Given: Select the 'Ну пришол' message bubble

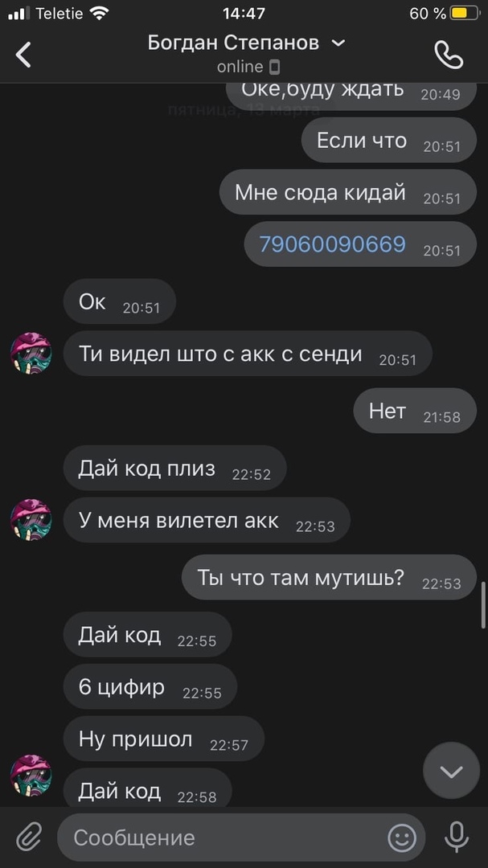Looking at the screenshot, I should pos(163,739).
